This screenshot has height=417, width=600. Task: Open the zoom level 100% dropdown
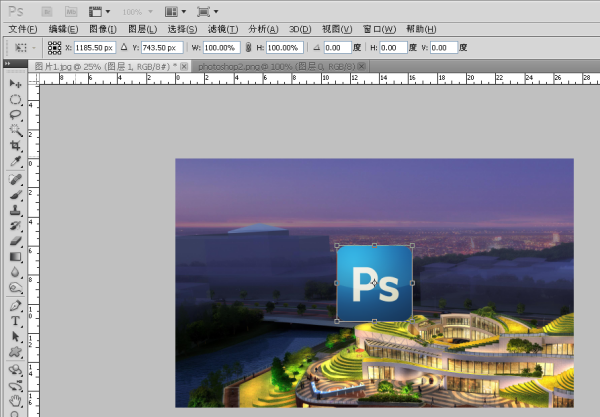[x=137, y=12]
